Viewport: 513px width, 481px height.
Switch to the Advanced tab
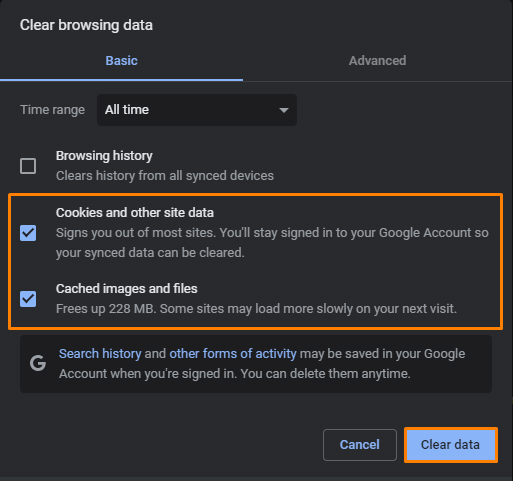377,61
